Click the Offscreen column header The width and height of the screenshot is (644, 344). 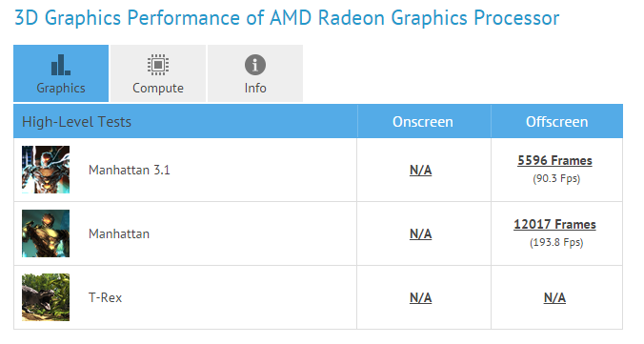[x=557, y=122]
